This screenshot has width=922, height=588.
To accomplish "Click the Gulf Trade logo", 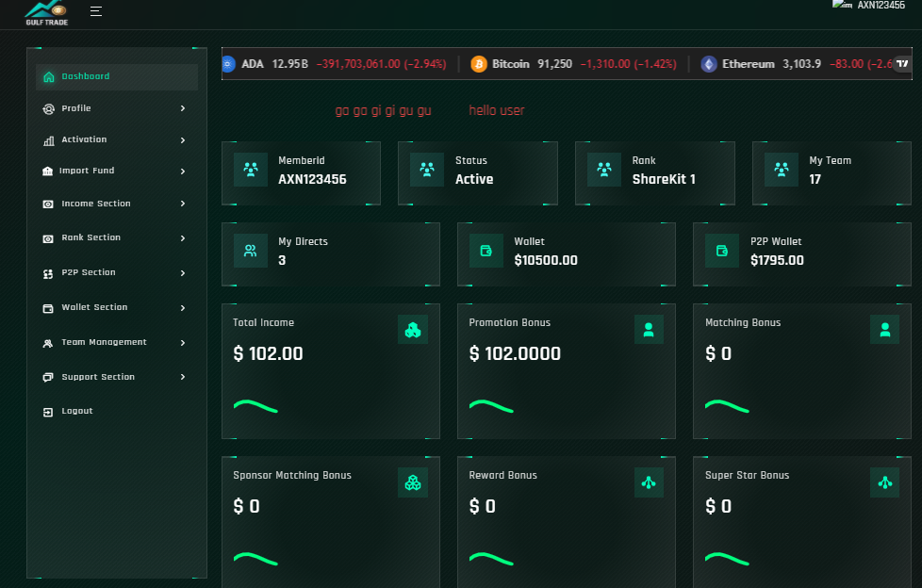I will coord(46,12).
